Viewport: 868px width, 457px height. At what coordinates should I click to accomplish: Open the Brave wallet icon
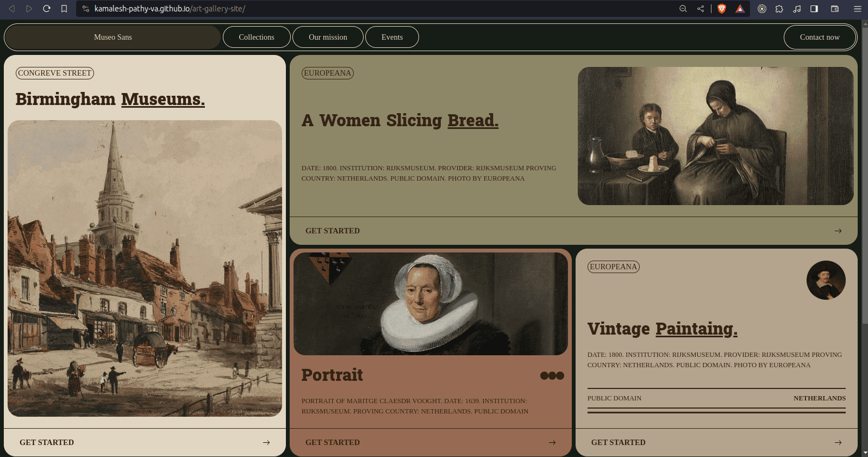point(835,9)
